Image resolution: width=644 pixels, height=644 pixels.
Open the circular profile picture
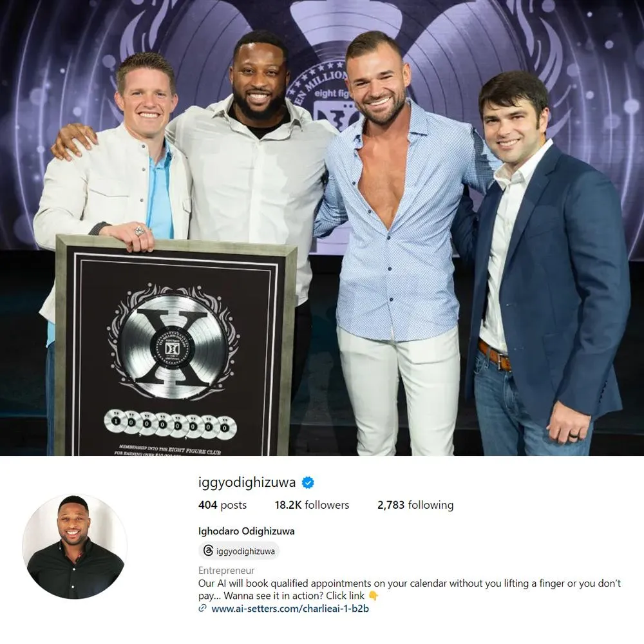click(x=74, y=546)
